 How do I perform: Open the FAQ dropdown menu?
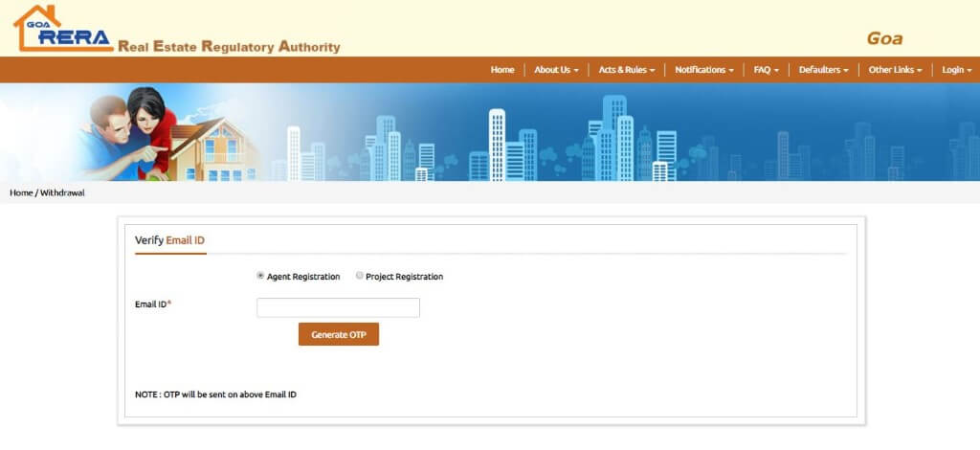pyautogui.click(x=766, y=70)
